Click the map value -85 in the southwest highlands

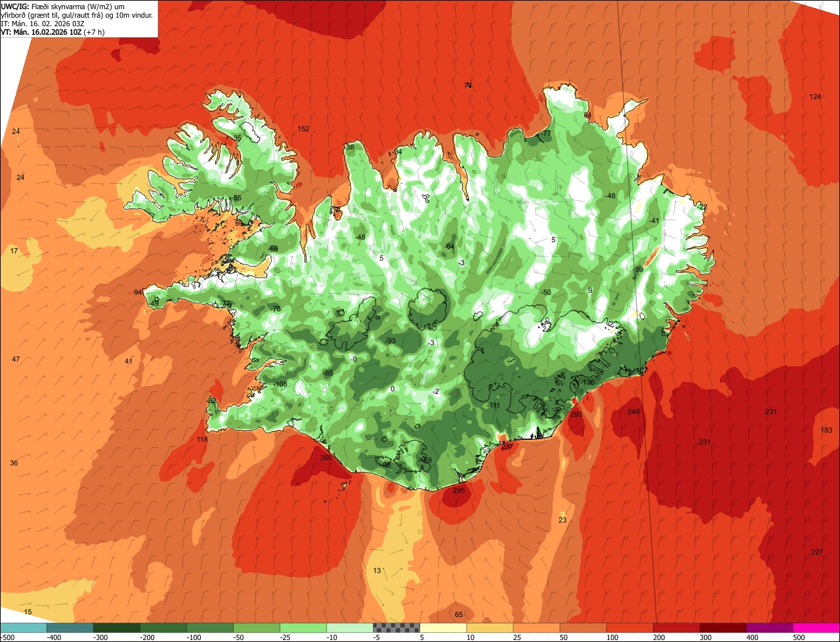click(x=327, y=374)
